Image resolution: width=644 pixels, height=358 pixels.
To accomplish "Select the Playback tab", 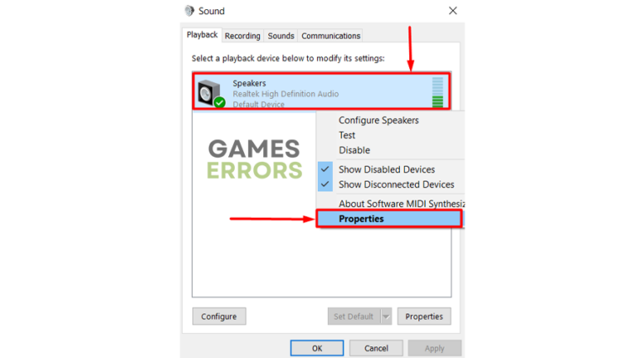I will point(202,35).
